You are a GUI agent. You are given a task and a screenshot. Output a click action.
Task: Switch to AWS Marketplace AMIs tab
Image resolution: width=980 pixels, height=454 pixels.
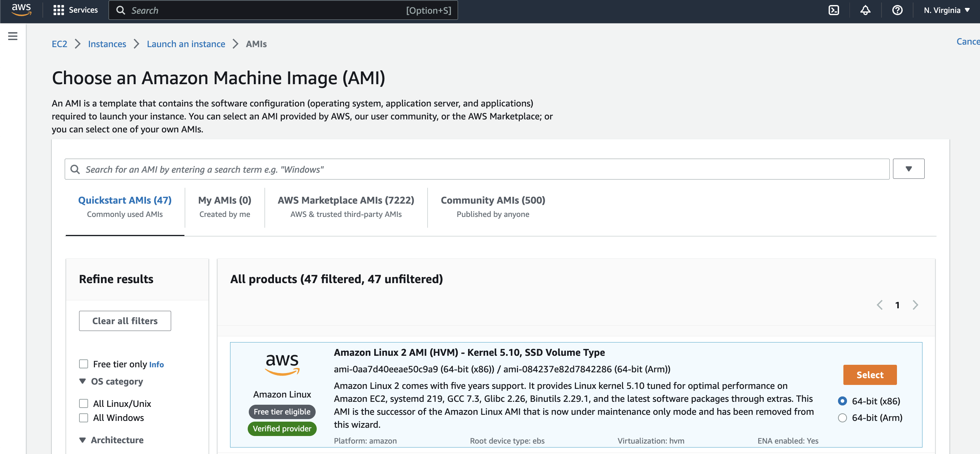(x=345, y=206)
